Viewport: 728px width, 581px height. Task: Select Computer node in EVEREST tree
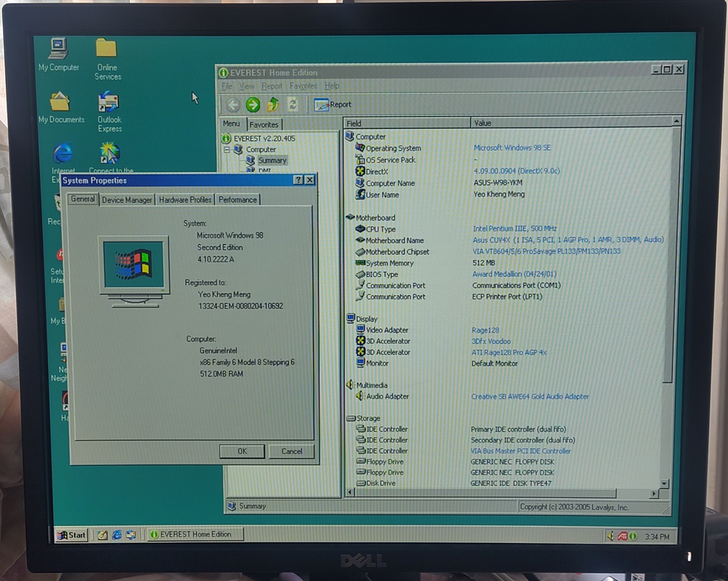point(261,149)
